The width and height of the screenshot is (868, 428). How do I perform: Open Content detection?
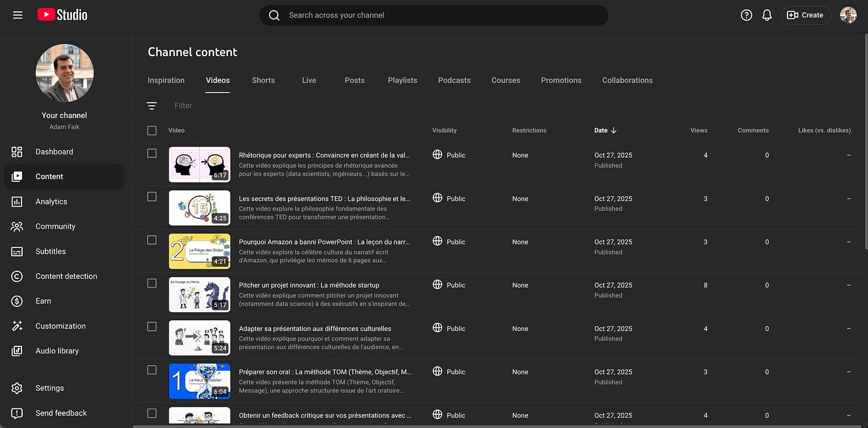click(x=67, y=276)
